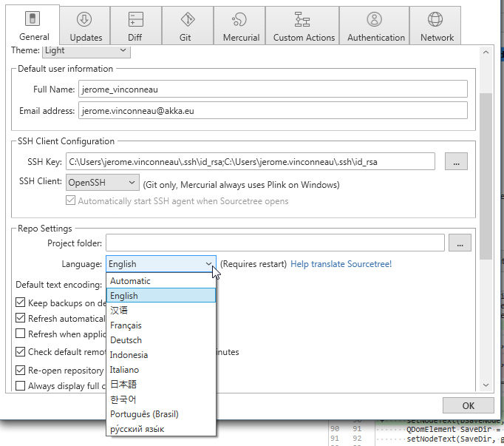Open the Diff options icon
This screenshot has width=504, height=446.
136,19
